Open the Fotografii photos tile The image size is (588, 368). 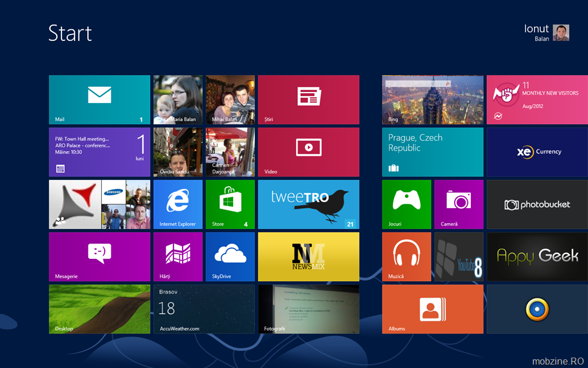click(x=308, y=309)
